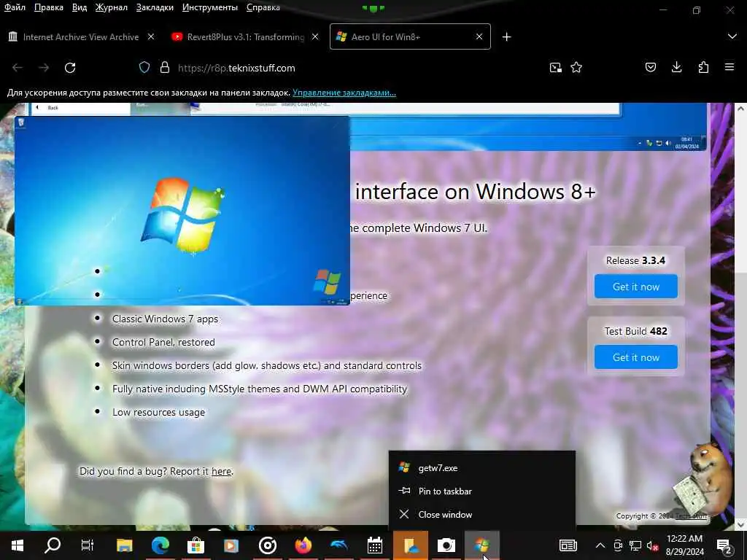Open Firefox from taskbar

[303, 545]
